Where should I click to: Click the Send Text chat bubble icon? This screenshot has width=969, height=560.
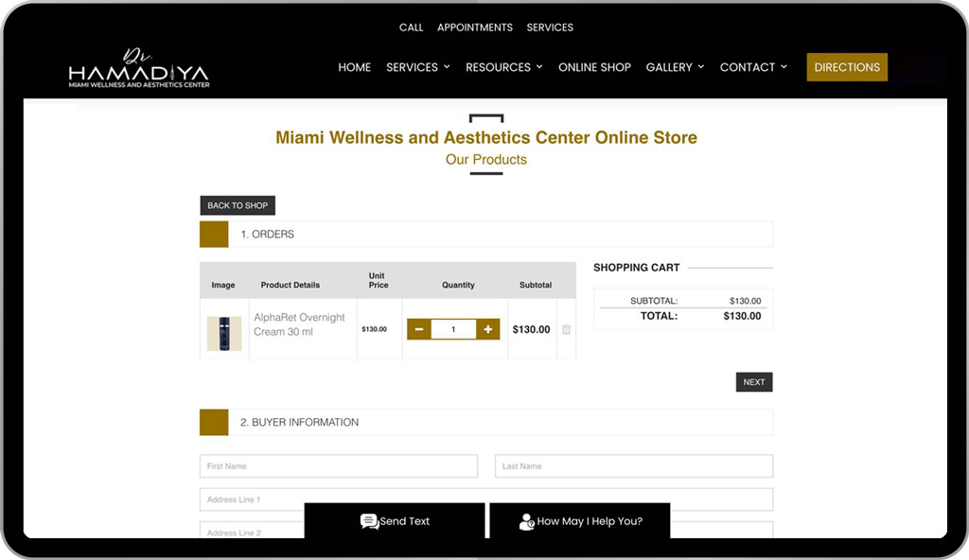tap(369, 521)
